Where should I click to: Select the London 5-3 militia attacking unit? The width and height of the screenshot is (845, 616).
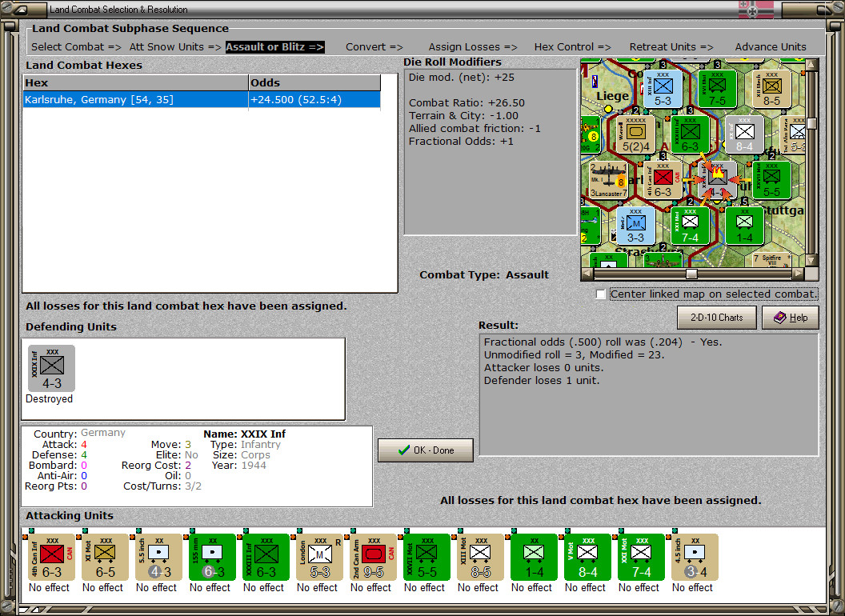pos(319,558)
